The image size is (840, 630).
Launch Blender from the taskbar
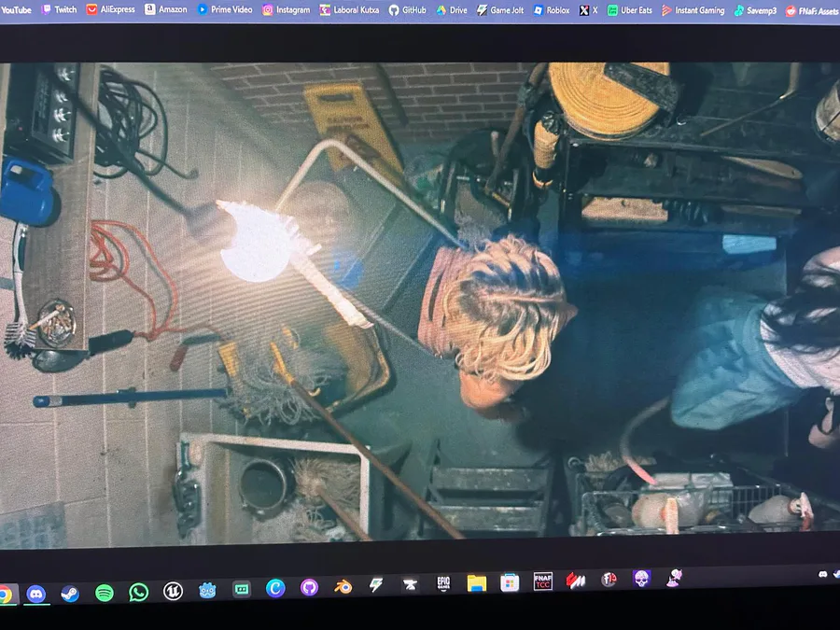[343, 587]
